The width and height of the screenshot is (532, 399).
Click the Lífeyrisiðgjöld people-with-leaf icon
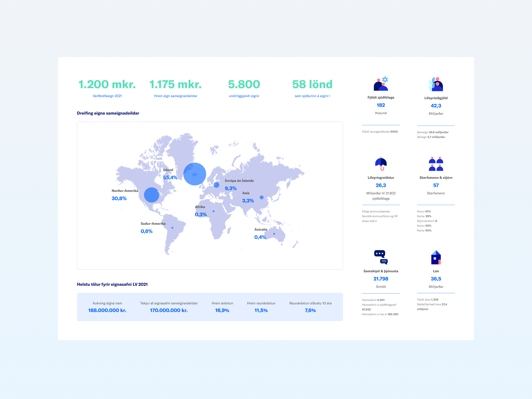tap(436, 84)
